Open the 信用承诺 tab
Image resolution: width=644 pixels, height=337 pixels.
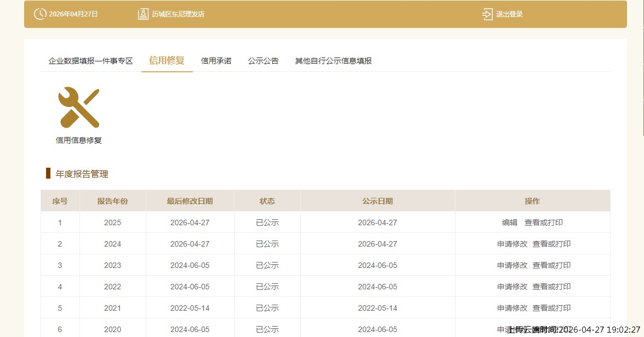[216, 61]
